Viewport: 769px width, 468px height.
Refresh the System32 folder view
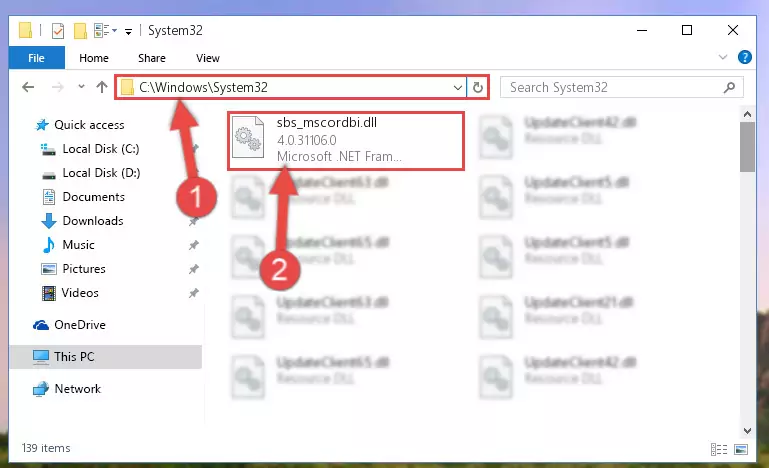(x=478, y=88)
